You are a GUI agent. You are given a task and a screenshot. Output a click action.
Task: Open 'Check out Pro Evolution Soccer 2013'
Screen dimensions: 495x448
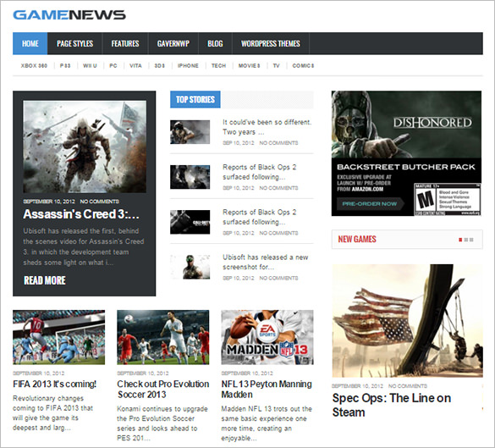pos(163,390)
